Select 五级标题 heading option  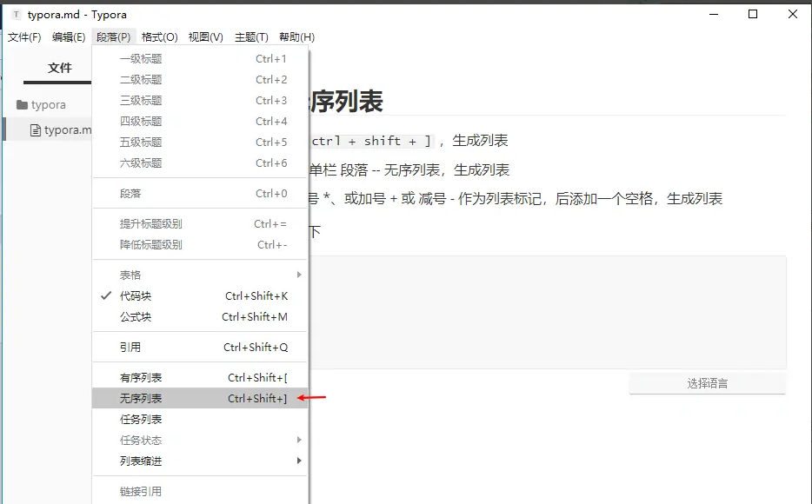pos(200,143)
